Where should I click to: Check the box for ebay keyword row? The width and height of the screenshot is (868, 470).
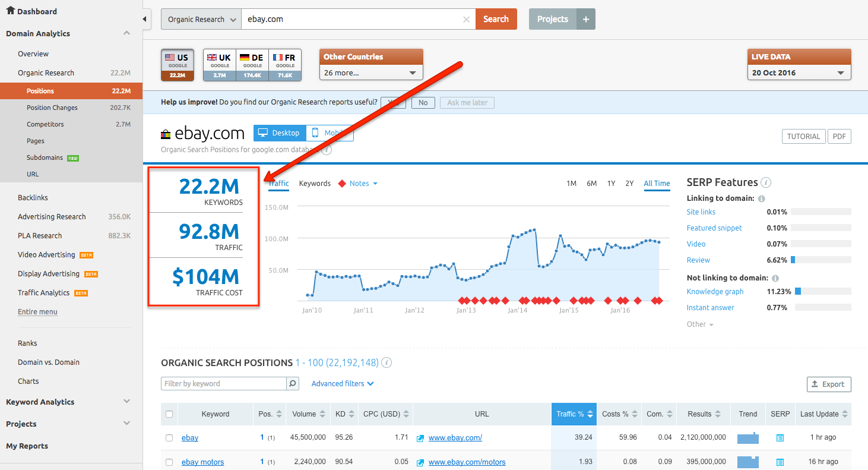tap(169, 438)
